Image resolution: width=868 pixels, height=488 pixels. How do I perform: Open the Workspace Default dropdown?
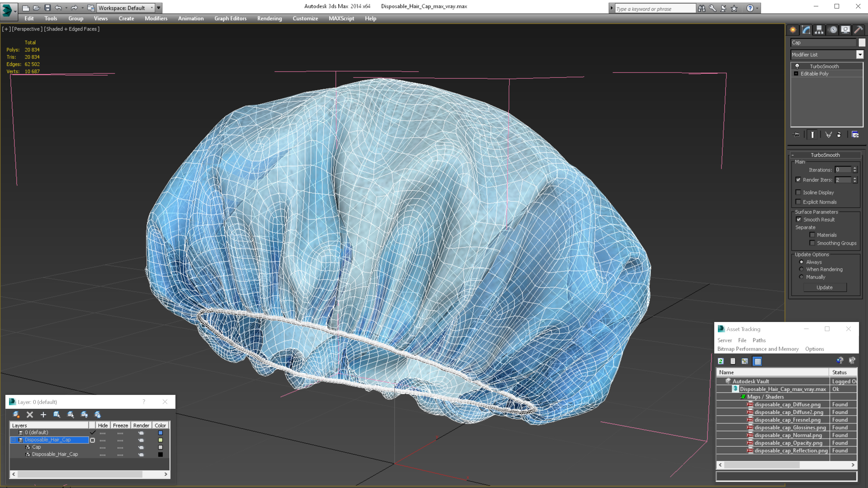152,8
